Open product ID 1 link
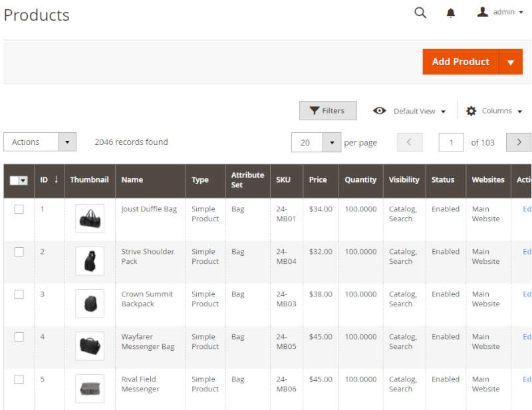The image size is (532, 410). 43,209
